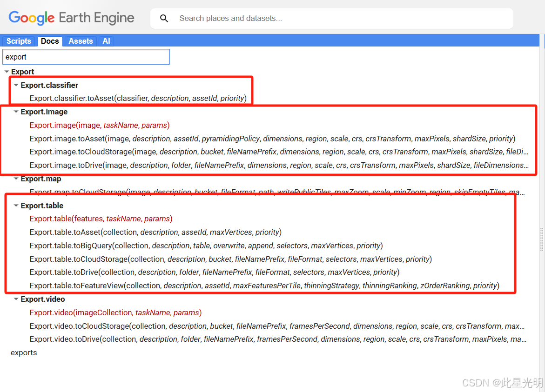Screen dimensions: 545x392
Task: Open Export.table.toAsset documentation
Action: click(156, 232)
